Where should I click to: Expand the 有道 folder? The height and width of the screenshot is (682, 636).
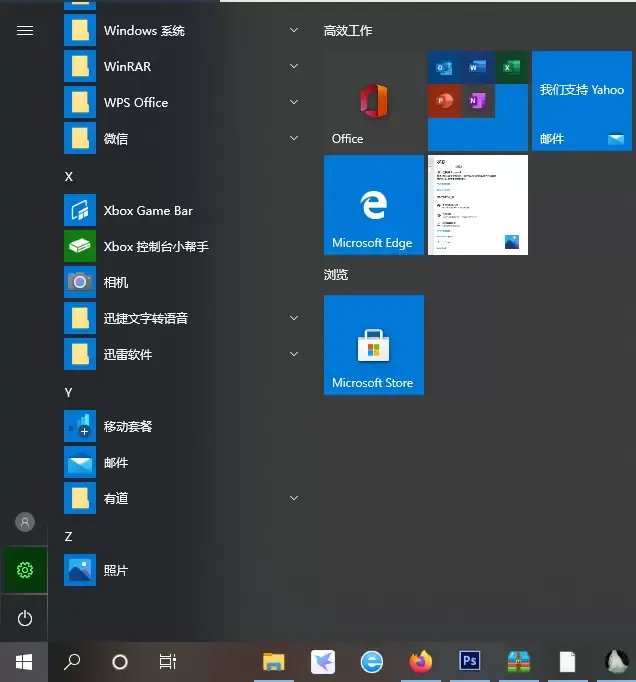pyautogui.click(x=181, y=498)
